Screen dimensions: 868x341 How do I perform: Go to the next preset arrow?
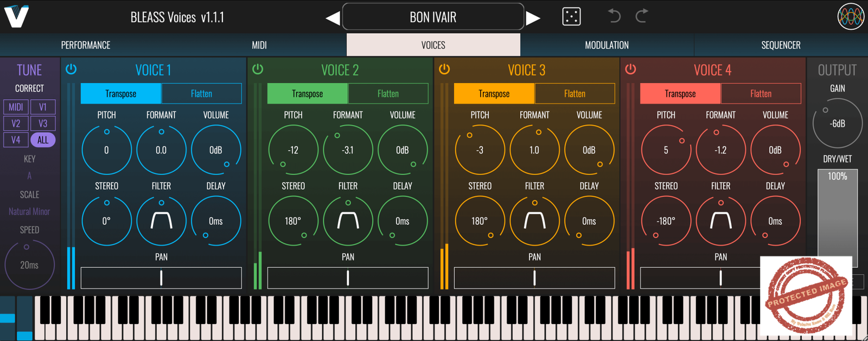pyautogui.click(x=533, y=18)
